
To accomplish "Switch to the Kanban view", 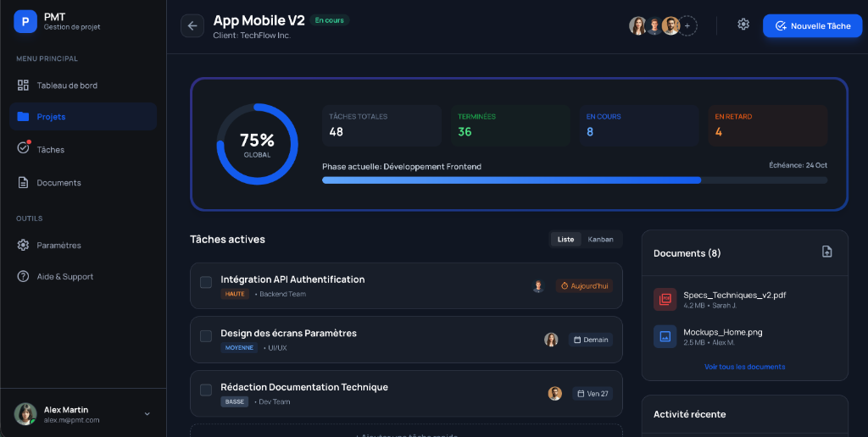I will tap(600, 240).
